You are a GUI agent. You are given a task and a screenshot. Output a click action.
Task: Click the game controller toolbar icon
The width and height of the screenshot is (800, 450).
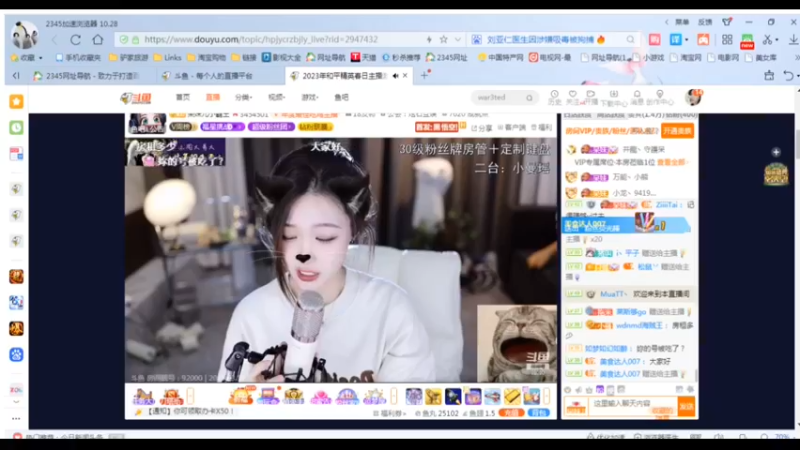[703, 39]
